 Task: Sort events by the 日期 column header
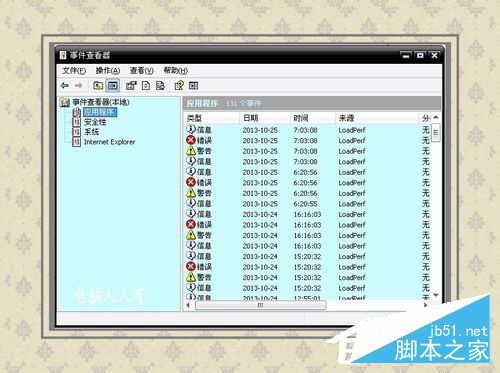[x=265, y=118]
